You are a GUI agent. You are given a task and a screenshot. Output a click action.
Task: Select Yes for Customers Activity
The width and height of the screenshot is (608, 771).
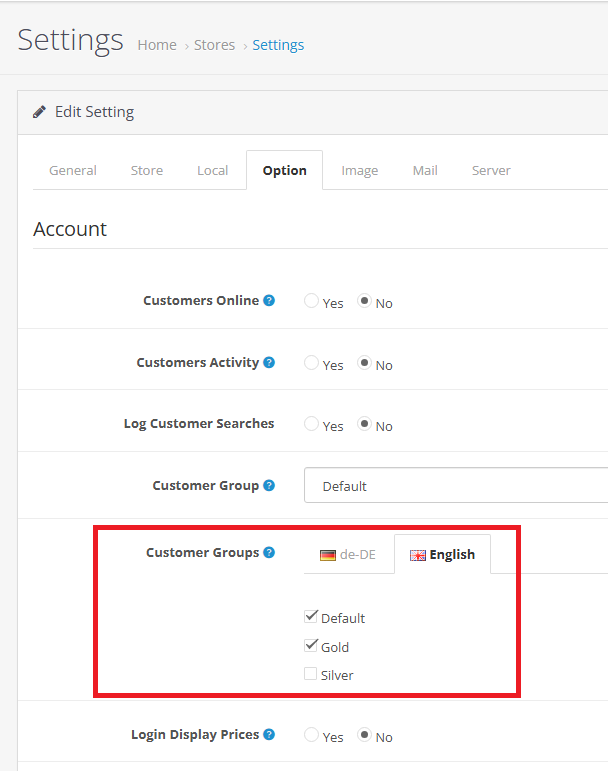[x=312, y=363]
